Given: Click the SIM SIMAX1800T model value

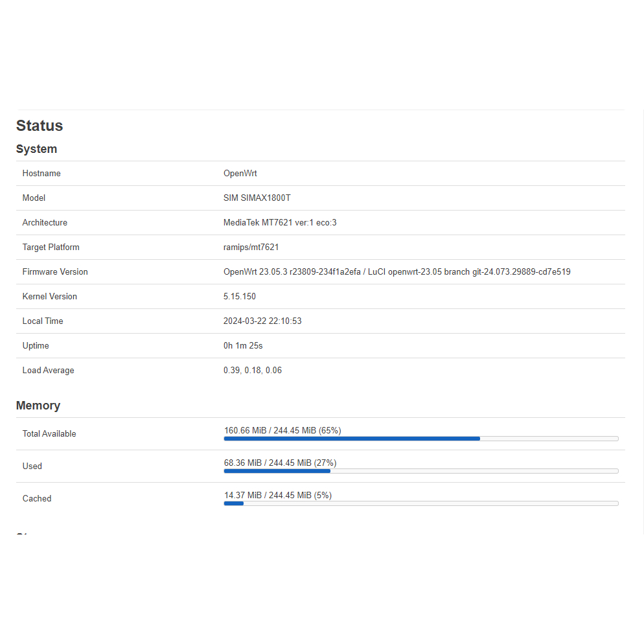Looking at the screenshot, I should pyautogui.click(x=257, y=198).
